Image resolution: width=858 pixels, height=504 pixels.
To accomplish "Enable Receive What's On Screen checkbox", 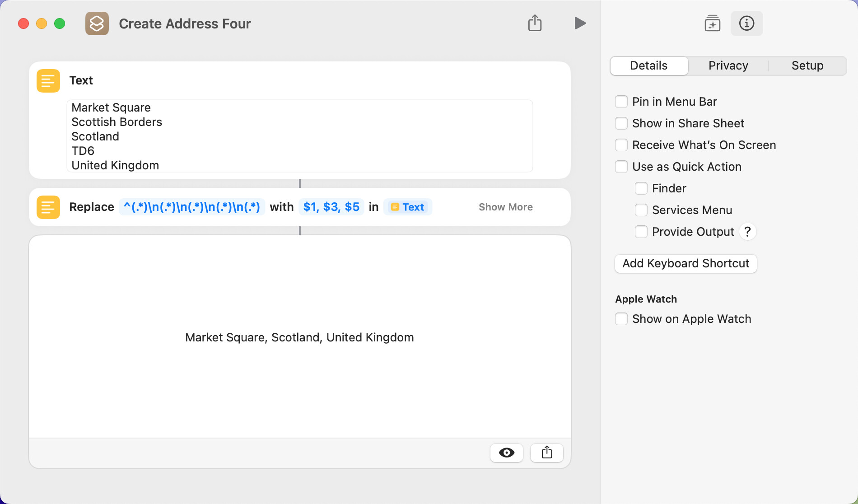I will [621, 145].
